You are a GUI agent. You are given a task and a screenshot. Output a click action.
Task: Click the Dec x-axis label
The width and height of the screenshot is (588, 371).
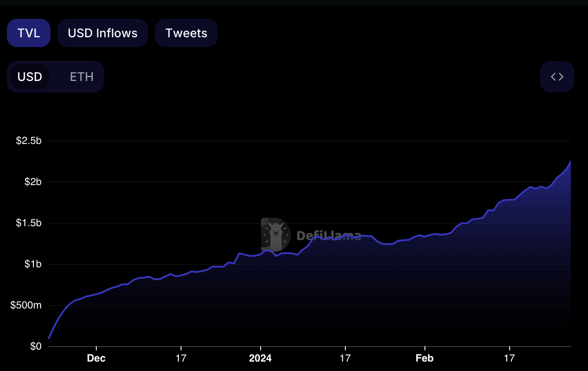[96, 358]
